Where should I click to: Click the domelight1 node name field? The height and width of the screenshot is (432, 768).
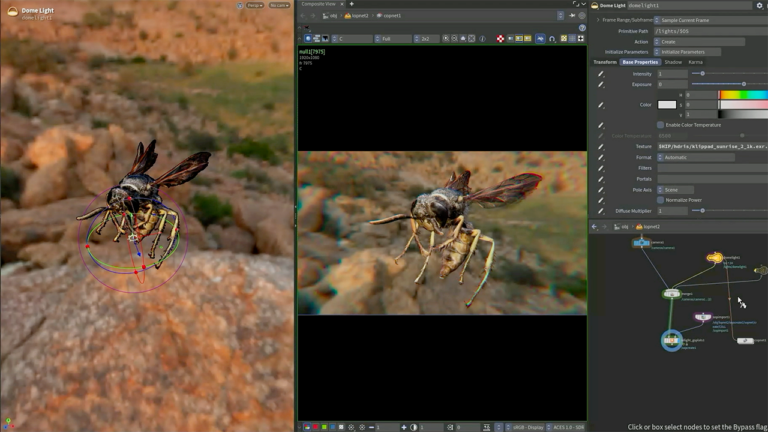tap(689, 5)
